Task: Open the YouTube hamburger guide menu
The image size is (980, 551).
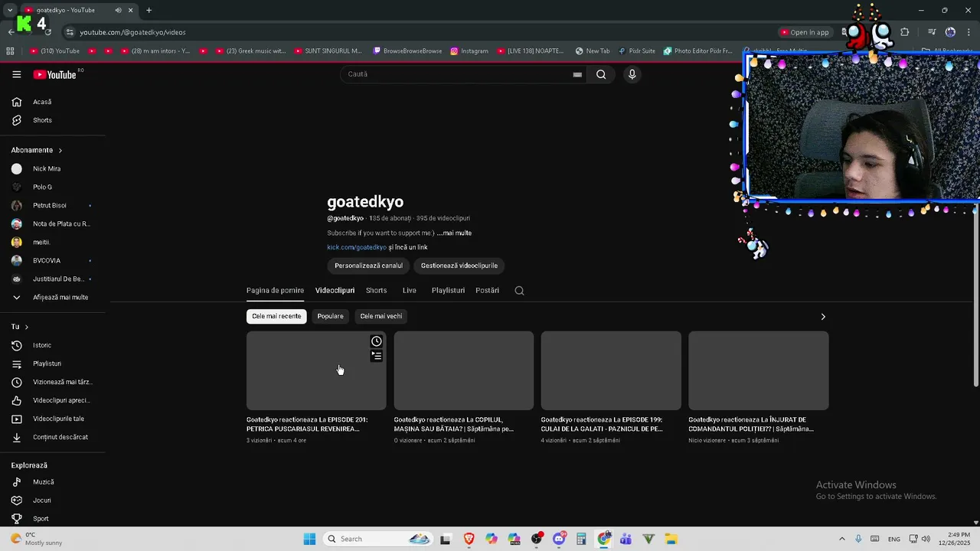Action: click(x=16, y=74)
